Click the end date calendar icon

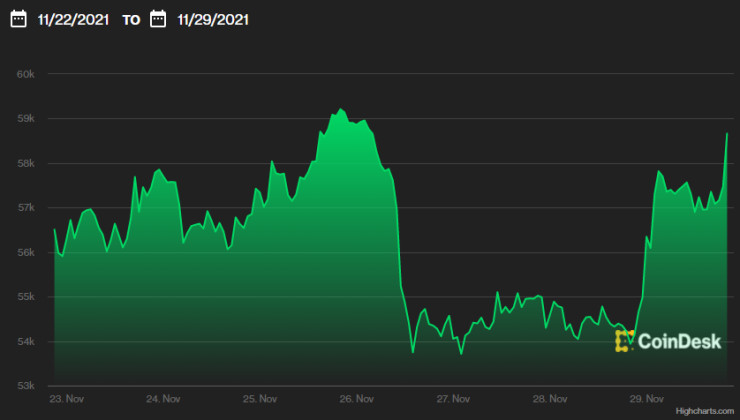pyautogui.click(x=158, y=19)
